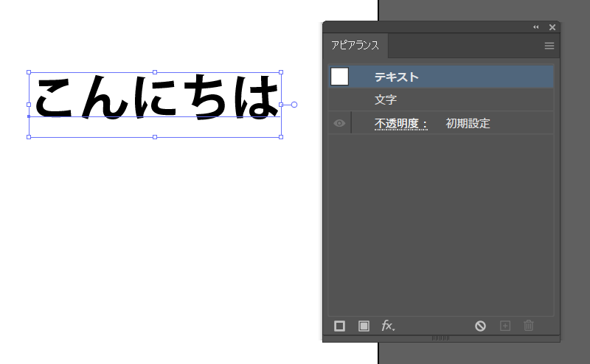Viewport: 590px width, 364px height.
Task: Click the 初期設定 opacity value
Action: click(468, 123)
